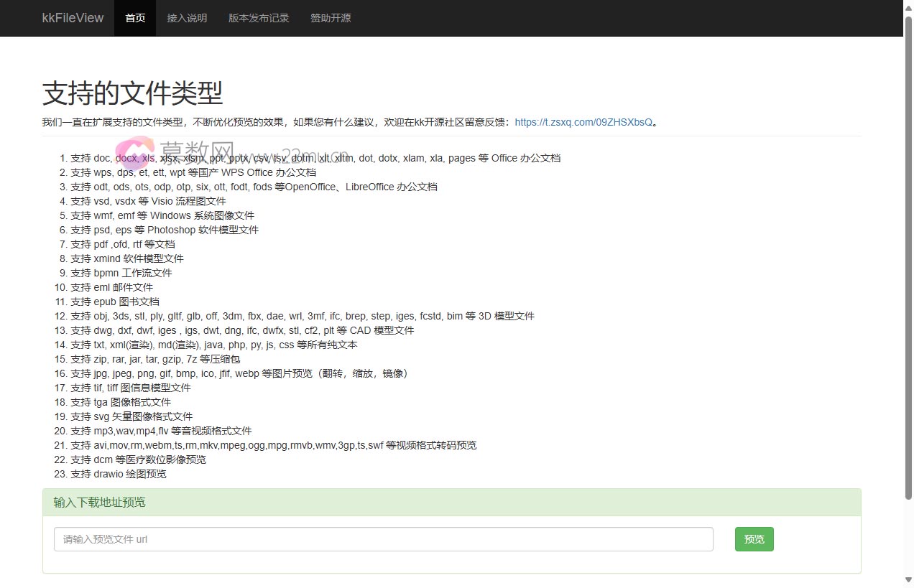Click the 支持的文件类型 page heading
Screen dimensions: 914x588
point(133,93)
